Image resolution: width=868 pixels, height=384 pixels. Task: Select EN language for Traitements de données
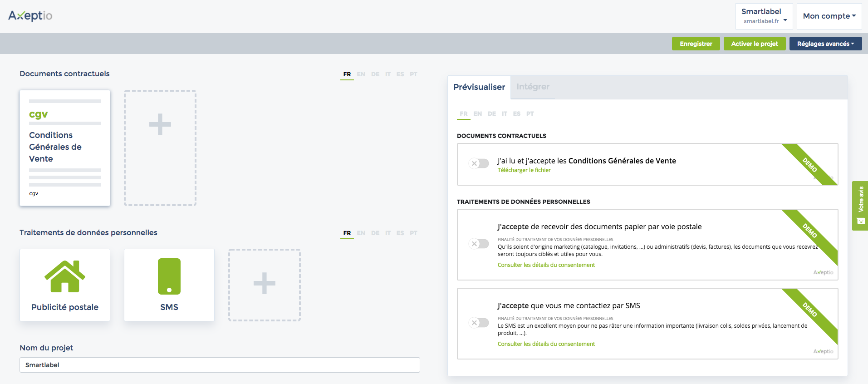pyautogui.click(x=361, y=233)
